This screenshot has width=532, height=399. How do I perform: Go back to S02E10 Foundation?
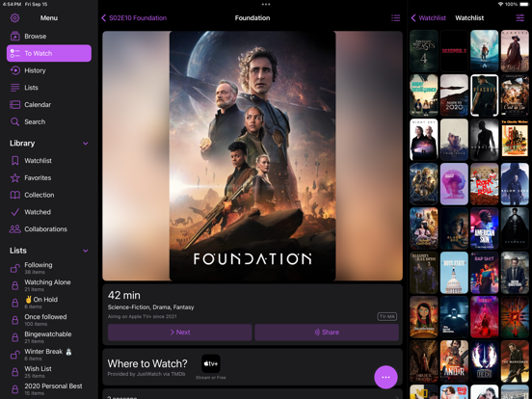click(134, 18)
